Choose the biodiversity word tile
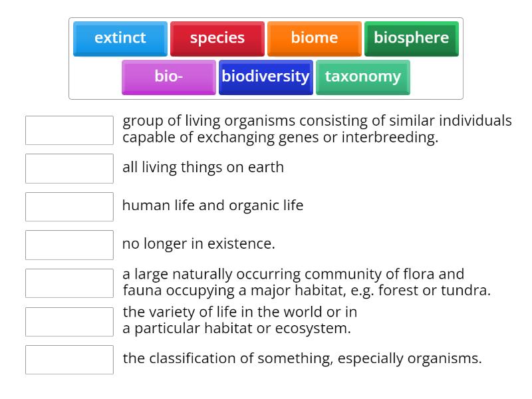Image resolution: width=532 pixels, height=399 pixels. [x=265, y=77]
